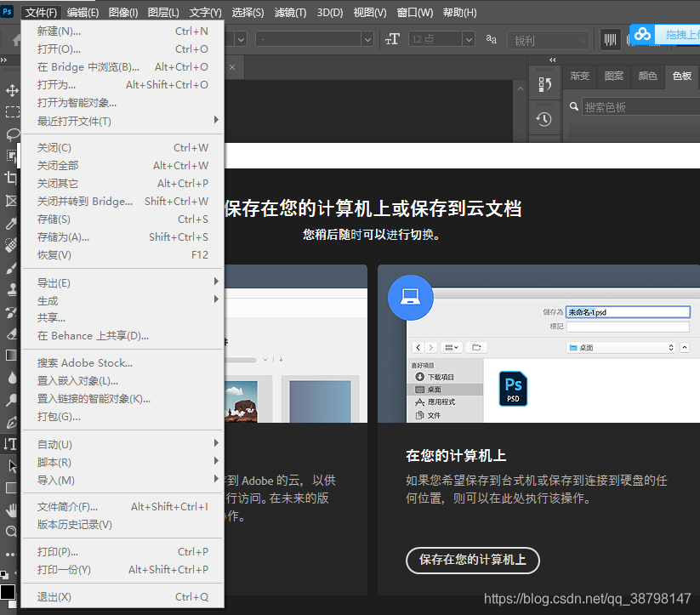Click the three-dots edit toolbar icon
Image resolution: width=700 pixels, height=615 pixels.
click(x=11, y=555)
